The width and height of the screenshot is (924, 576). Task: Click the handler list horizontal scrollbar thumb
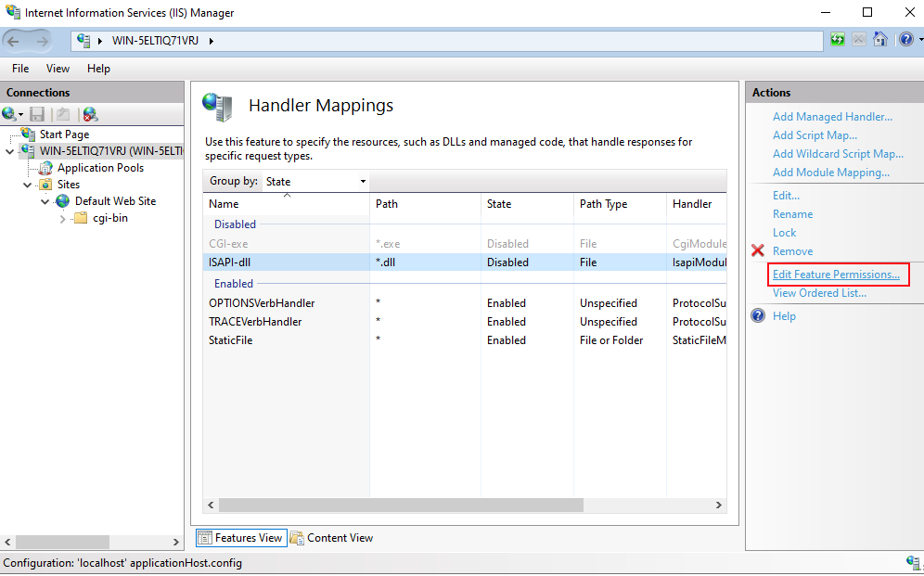401,506
